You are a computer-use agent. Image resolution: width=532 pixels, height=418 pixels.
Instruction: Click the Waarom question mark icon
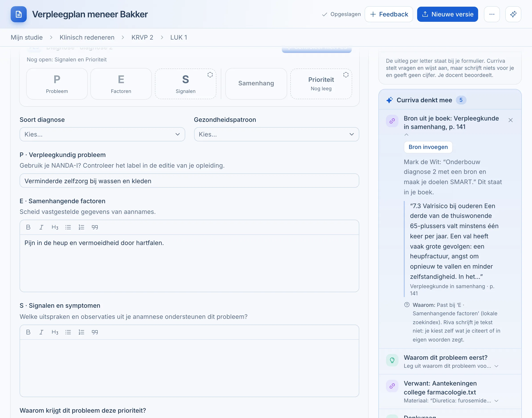tap(407, 305)
